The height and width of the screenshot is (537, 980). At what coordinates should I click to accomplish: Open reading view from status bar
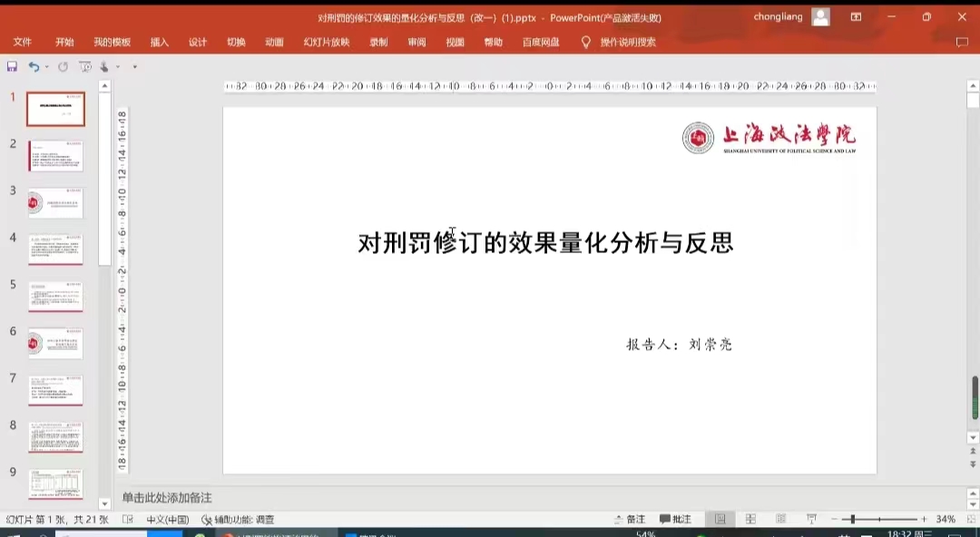pos(781,519)
